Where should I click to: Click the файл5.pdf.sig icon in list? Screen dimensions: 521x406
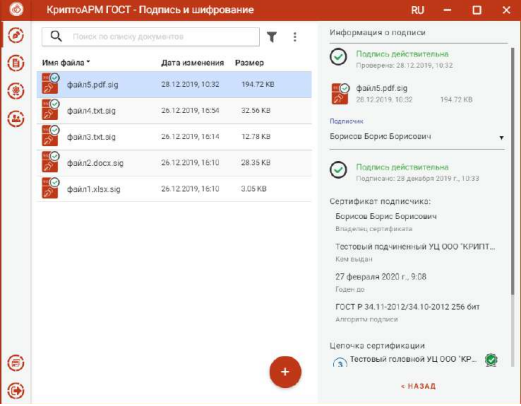point(50,84)
